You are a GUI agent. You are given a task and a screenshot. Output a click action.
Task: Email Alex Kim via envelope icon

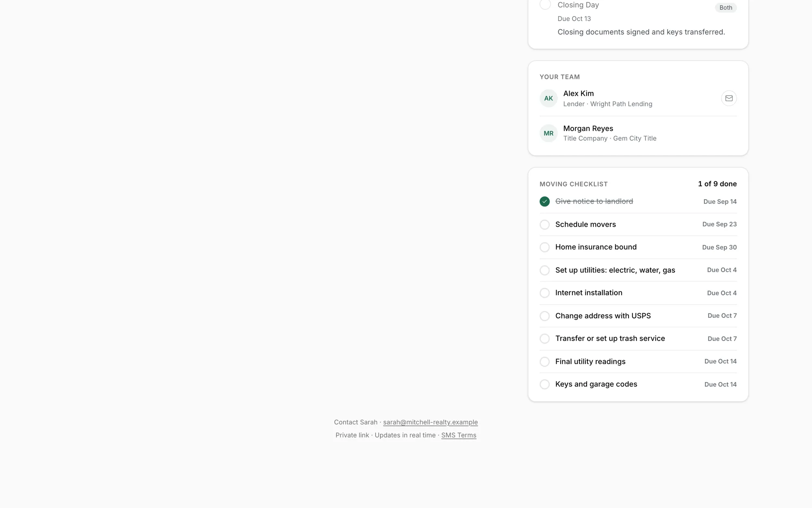click(x=729, y=98)
